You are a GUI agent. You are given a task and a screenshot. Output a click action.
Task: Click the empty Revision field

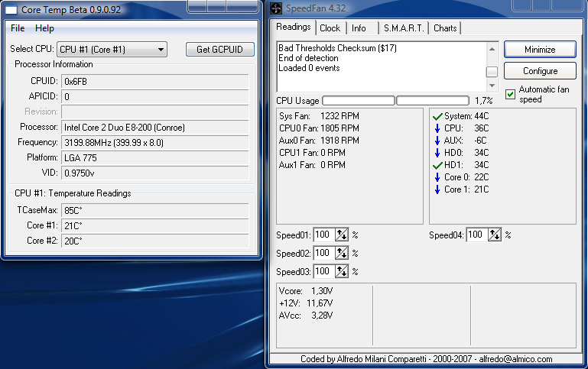click(x=155, y=112)
